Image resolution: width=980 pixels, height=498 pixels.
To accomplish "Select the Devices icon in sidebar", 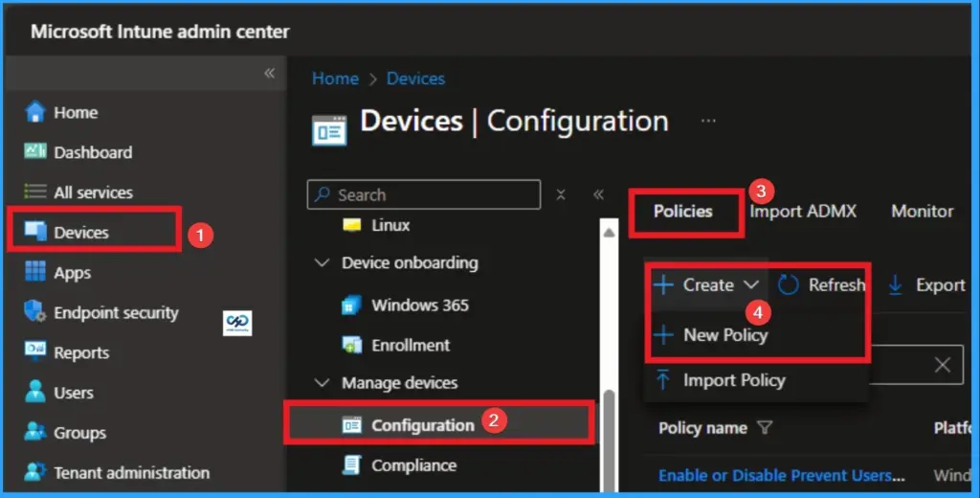I will [35, 232].
